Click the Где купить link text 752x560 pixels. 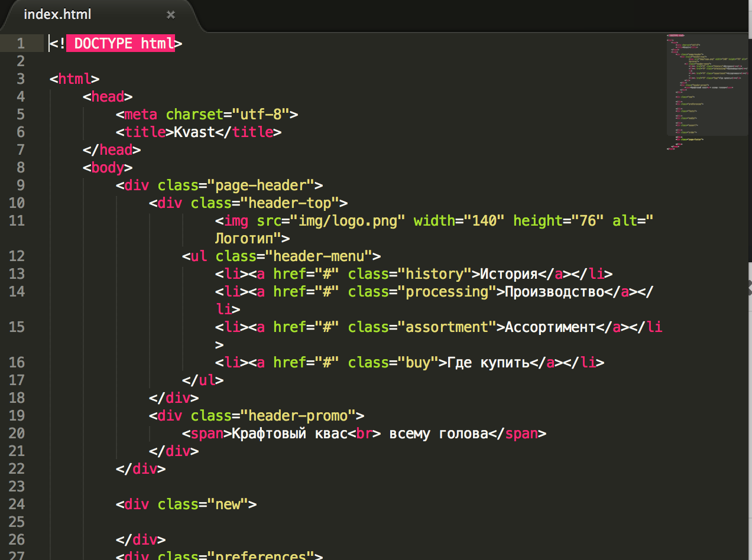tap(488, 363)
